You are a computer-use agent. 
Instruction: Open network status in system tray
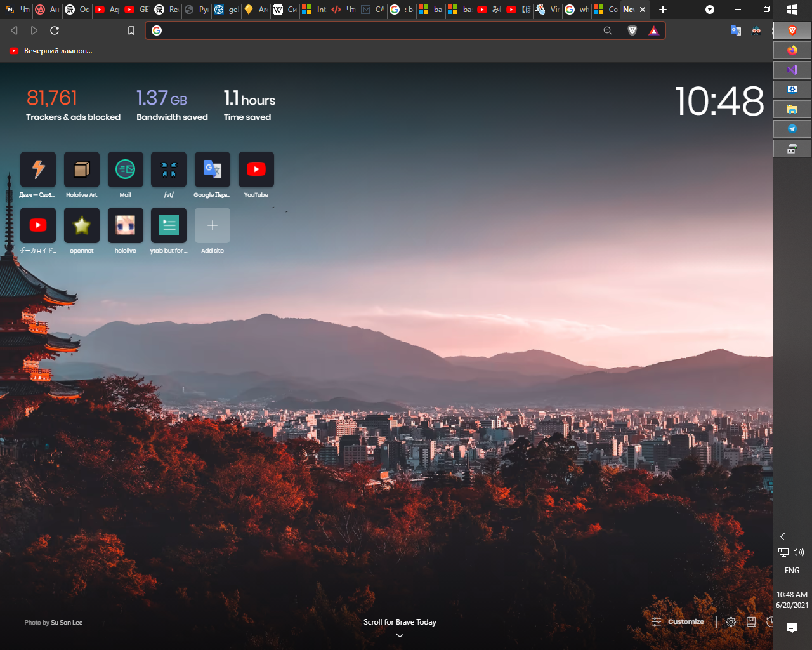pos(783,552)
